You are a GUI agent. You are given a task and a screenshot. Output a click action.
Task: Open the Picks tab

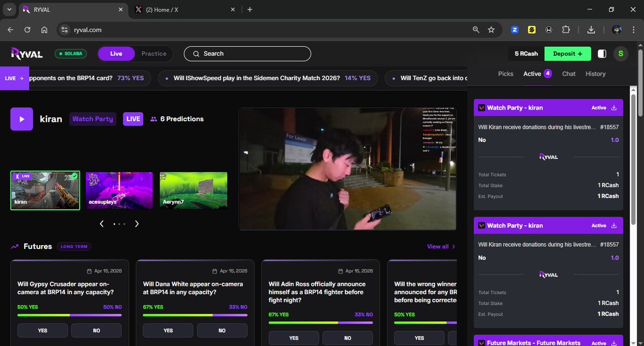point(506,74)
